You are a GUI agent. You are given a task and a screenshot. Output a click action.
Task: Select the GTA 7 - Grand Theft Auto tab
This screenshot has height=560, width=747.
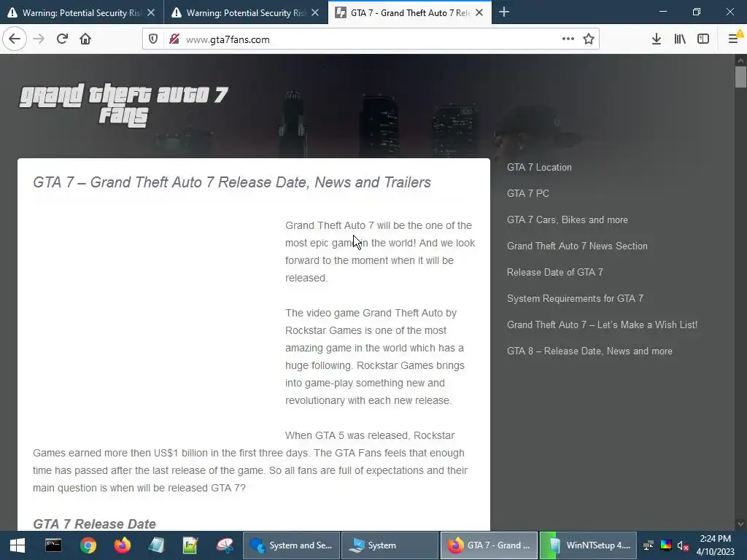click(410, 12)
